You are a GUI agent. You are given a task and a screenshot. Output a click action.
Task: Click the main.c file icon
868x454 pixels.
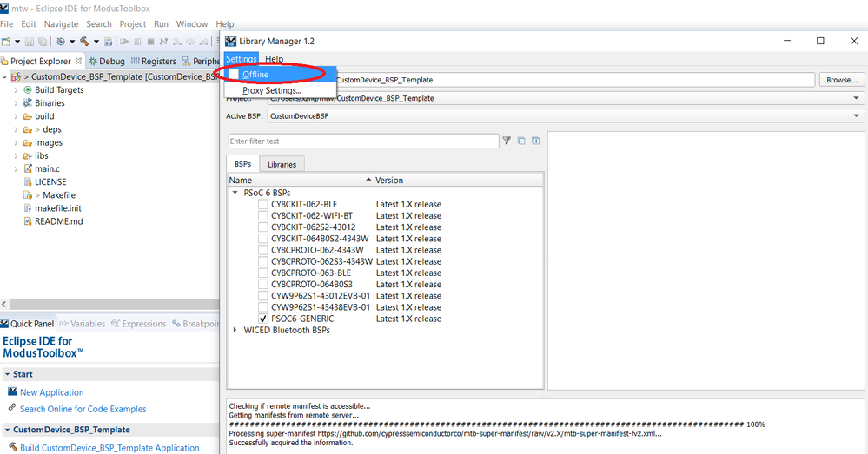pos(28,168)
